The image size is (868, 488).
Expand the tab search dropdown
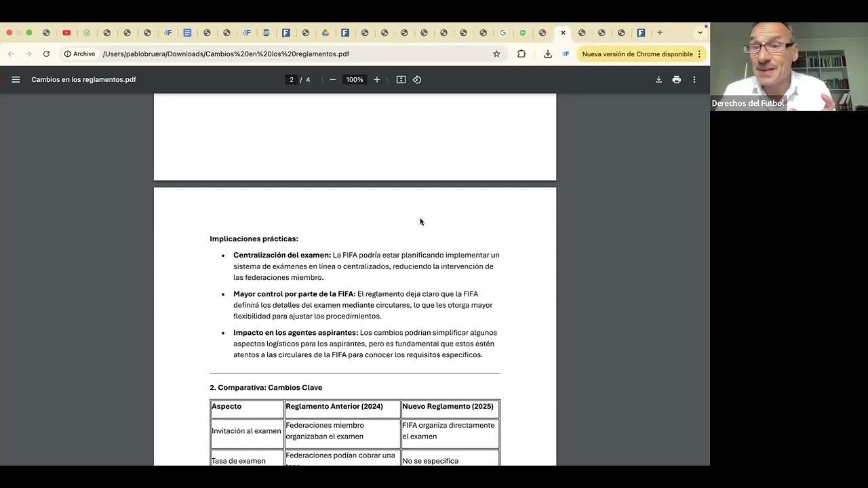point(700,33)
